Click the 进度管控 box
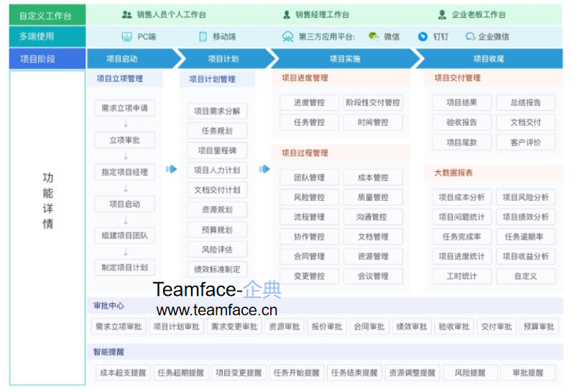The width and height of the screenshot is (577, 392). click(309, 103)
